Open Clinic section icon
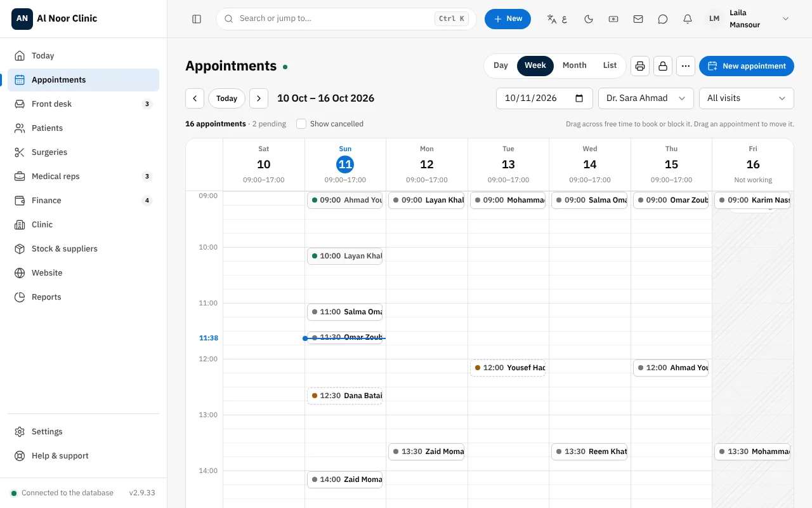This screenshot has height=508, width=812. click(20, 225)
